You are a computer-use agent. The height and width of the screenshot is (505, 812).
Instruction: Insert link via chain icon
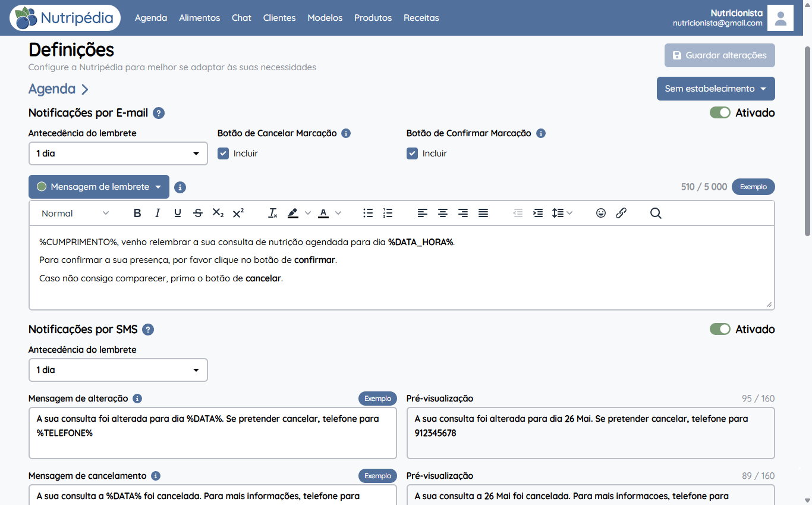click(621, 213)
